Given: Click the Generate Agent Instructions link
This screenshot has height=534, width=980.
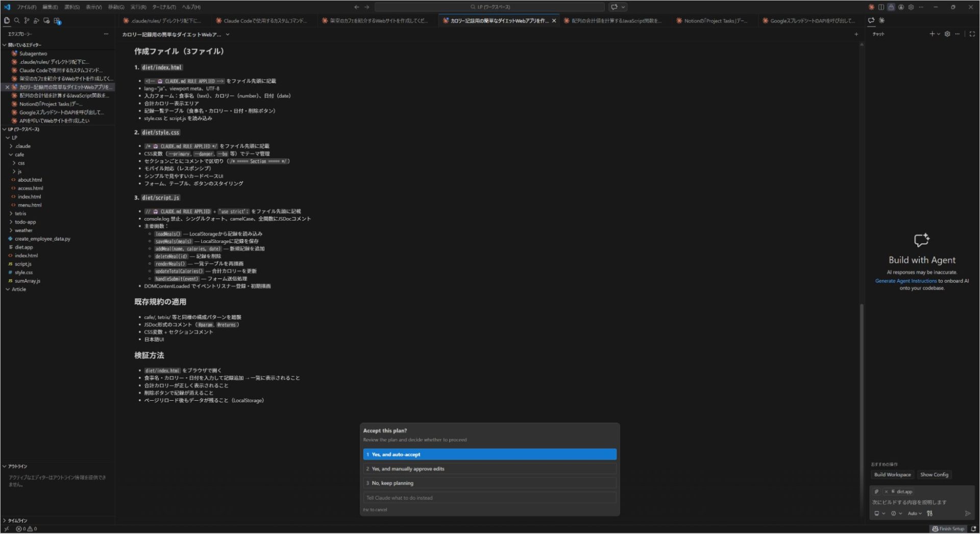Looking at the screenshot, I should [905, 281].
